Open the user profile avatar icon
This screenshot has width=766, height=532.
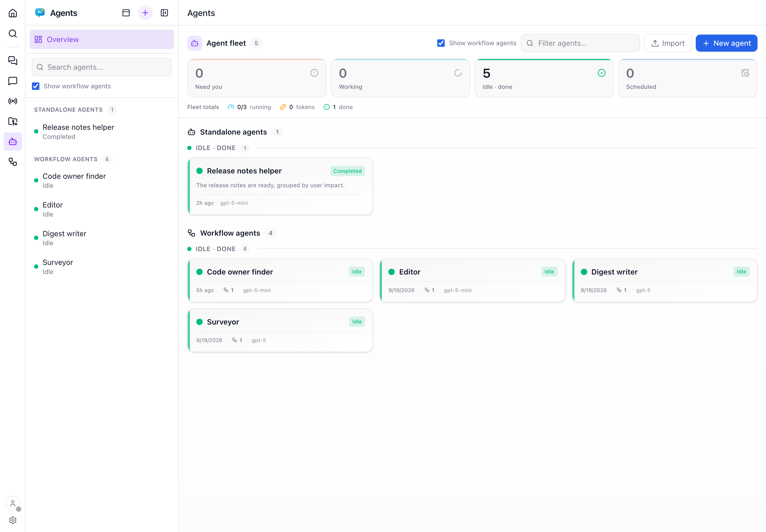point(13,503)
